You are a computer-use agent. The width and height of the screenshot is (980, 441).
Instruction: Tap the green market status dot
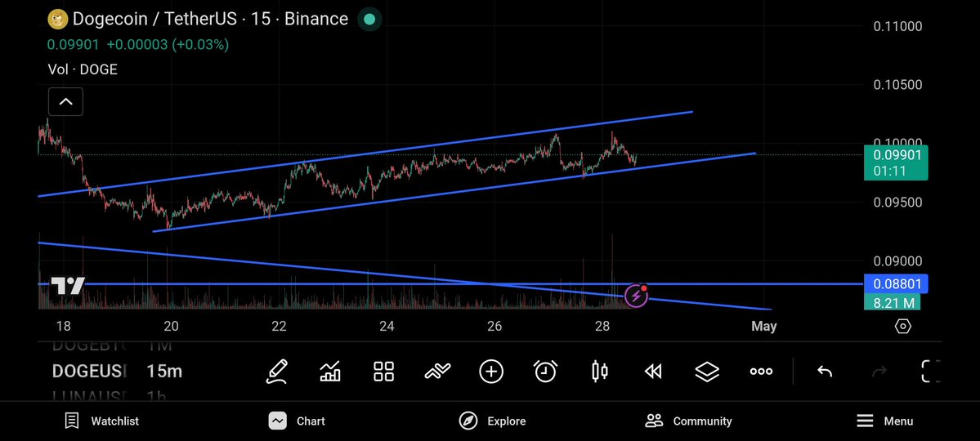click(x=369, y=20)
